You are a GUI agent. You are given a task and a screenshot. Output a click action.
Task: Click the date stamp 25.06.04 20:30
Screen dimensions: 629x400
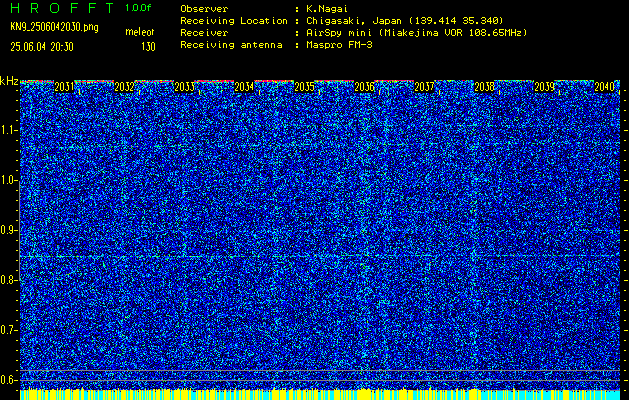tap(42, 47)
